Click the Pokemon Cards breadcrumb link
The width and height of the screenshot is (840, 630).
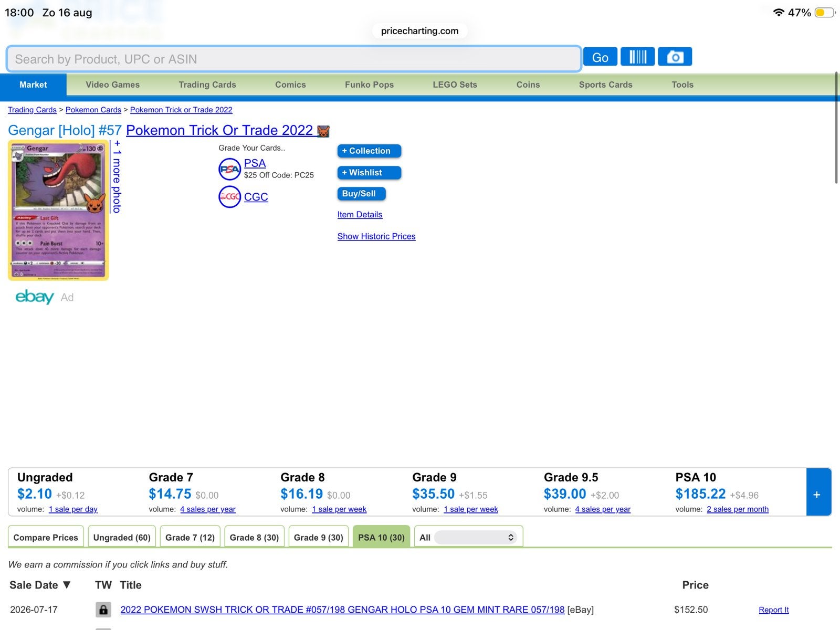tap(93, 110)
